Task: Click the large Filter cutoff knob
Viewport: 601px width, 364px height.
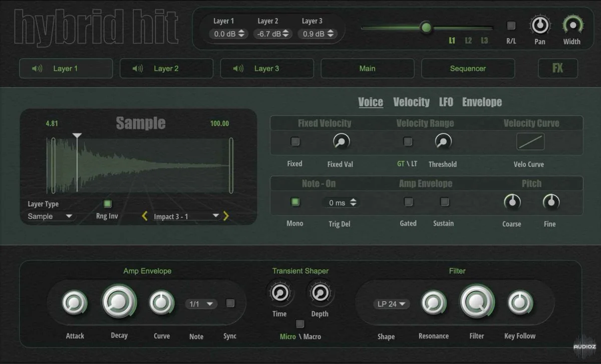Action: click(x=477, y=301)
